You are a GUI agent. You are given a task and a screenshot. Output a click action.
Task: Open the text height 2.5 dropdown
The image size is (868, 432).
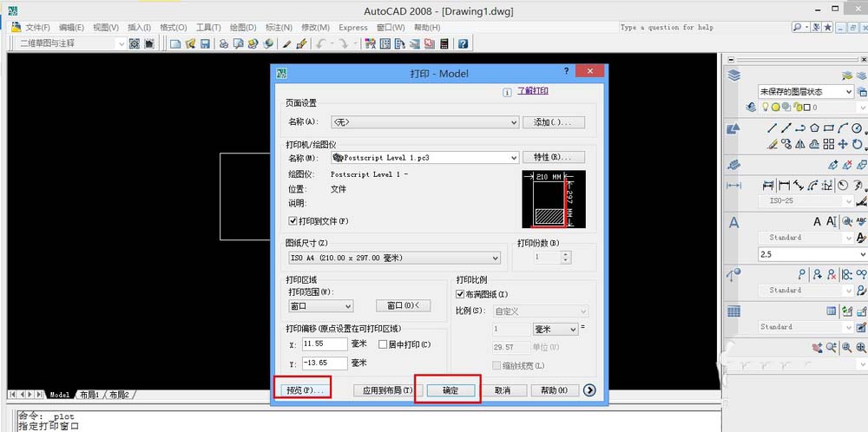coord(812,254)
